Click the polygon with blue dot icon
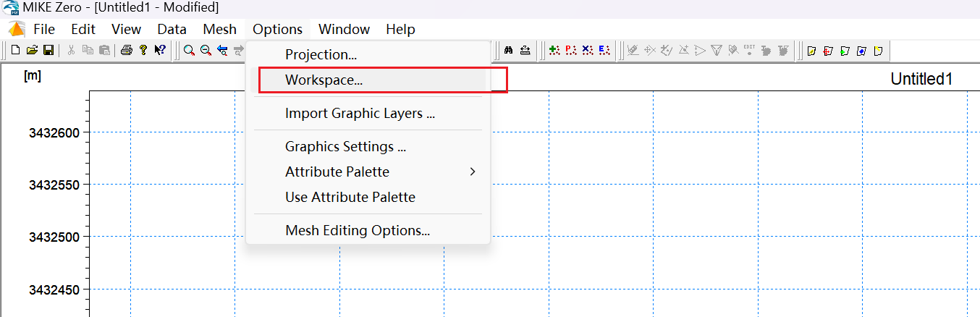This screenshot has height=317, width=980. tap(861, 50)
